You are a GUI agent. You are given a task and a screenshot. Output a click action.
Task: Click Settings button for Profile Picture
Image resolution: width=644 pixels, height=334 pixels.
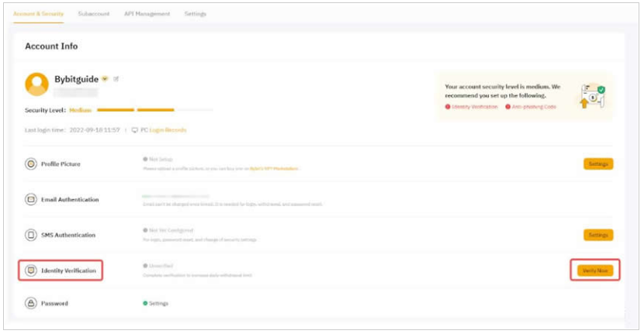tap(597, 164)
